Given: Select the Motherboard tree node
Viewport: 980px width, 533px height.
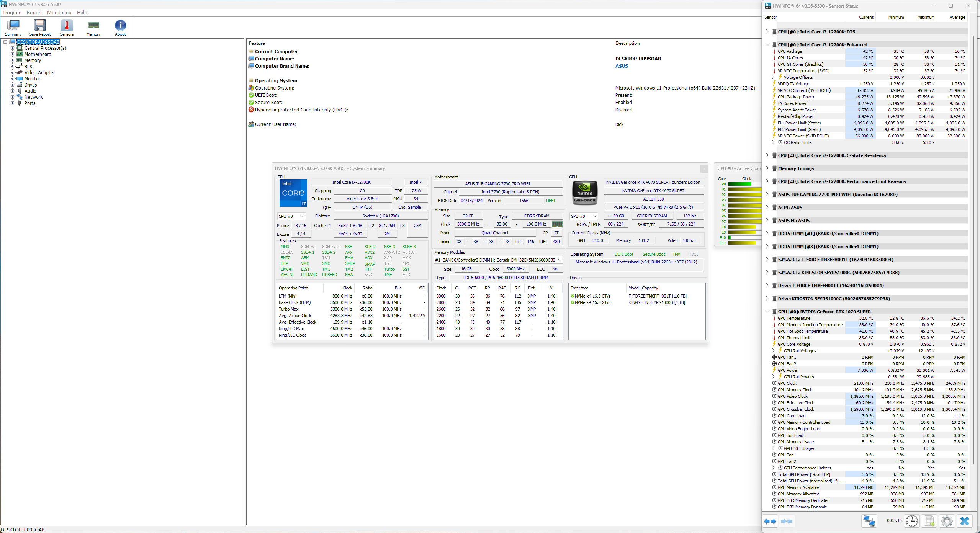Looking at the screenshot, I should [38, 54].
